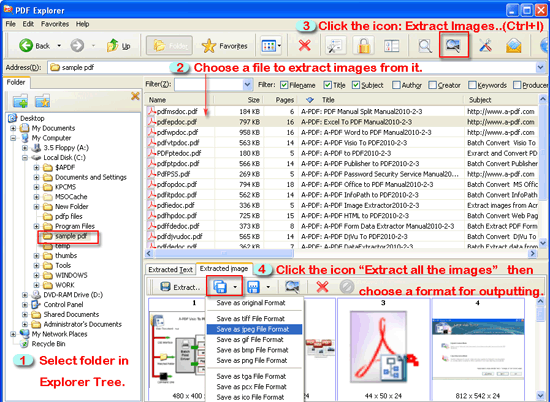Click the column sort diamond icon beside Title
This screenshot has height=402, width=550.
[x=309, y=100]
